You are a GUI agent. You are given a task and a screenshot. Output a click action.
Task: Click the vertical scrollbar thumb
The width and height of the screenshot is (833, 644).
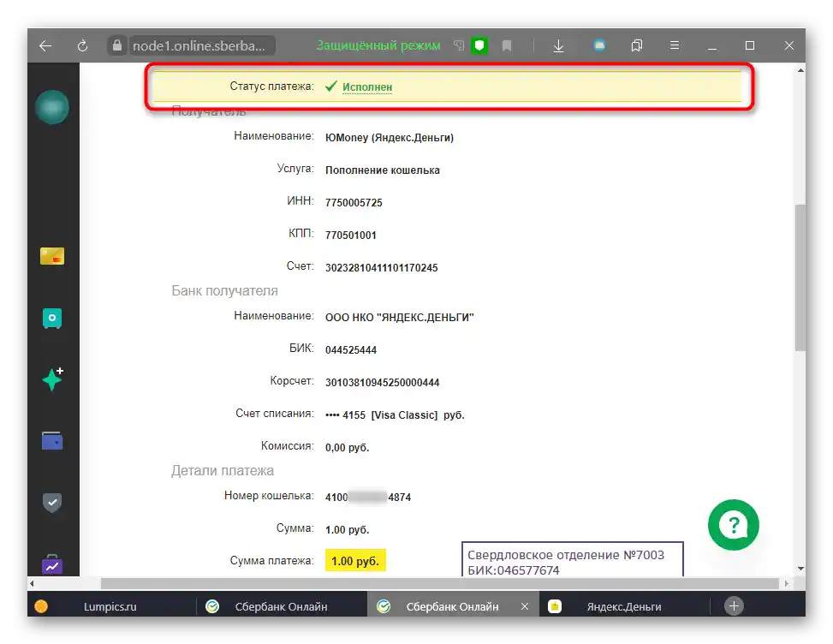tap(800, 277)
